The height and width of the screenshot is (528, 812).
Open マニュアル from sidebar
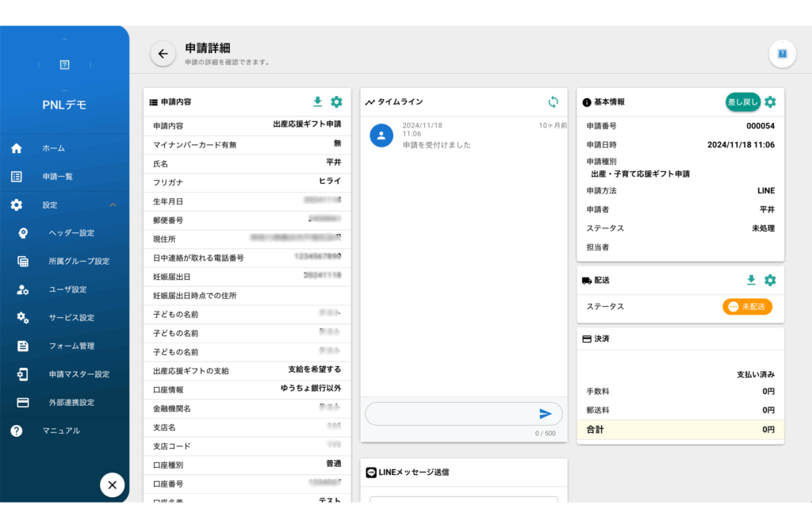pos(61,430)
